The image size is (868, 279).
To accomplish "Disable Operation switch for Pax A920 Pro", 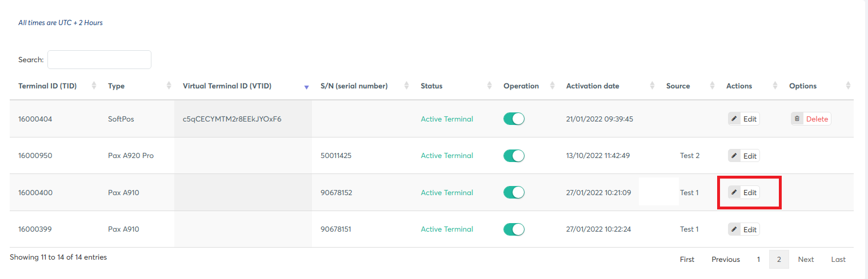I will pos(514,156).
